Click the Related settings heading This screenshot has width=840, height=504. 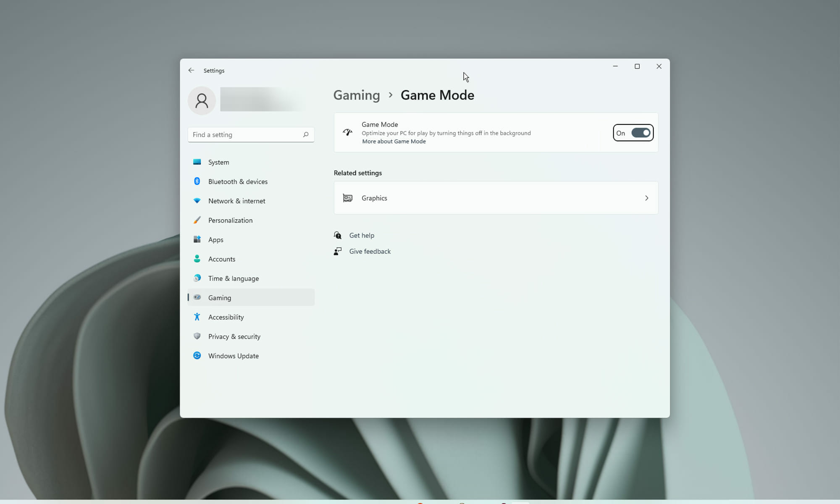[x=358, y=173]
